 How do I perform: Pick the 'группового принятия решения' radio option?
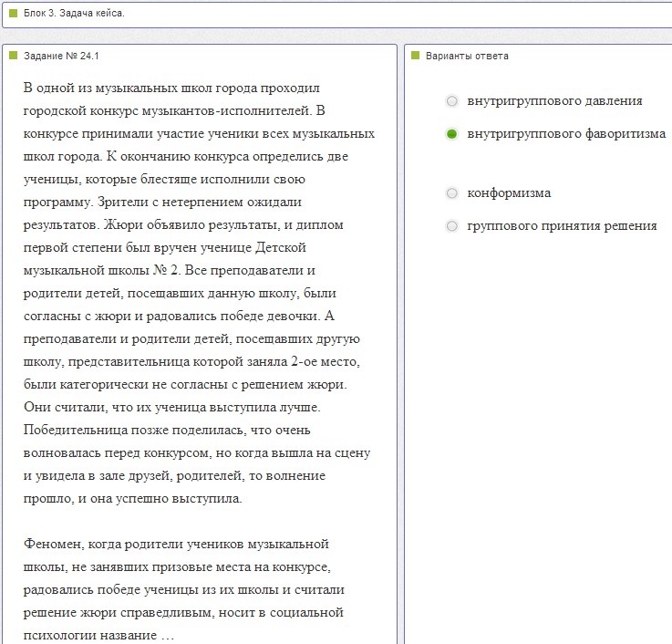point(451,226)
